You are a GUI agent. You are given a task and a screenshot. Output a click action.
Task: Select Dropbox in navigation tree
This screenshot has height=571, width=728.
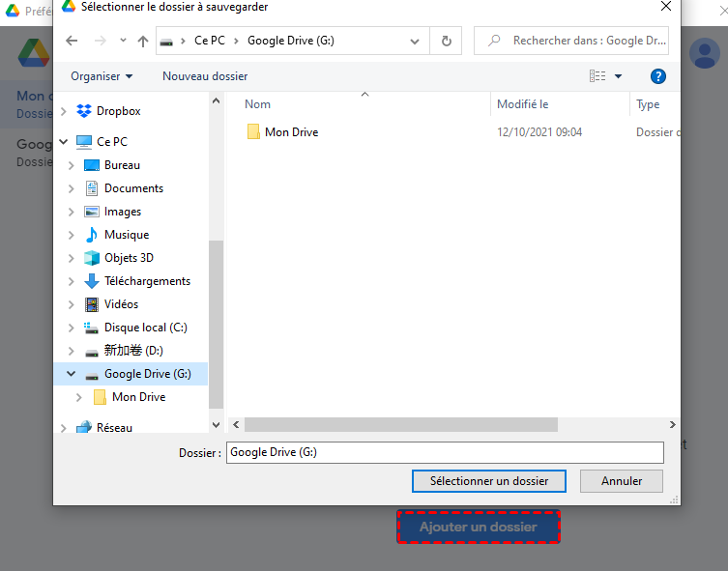click(x=118, y=111)
